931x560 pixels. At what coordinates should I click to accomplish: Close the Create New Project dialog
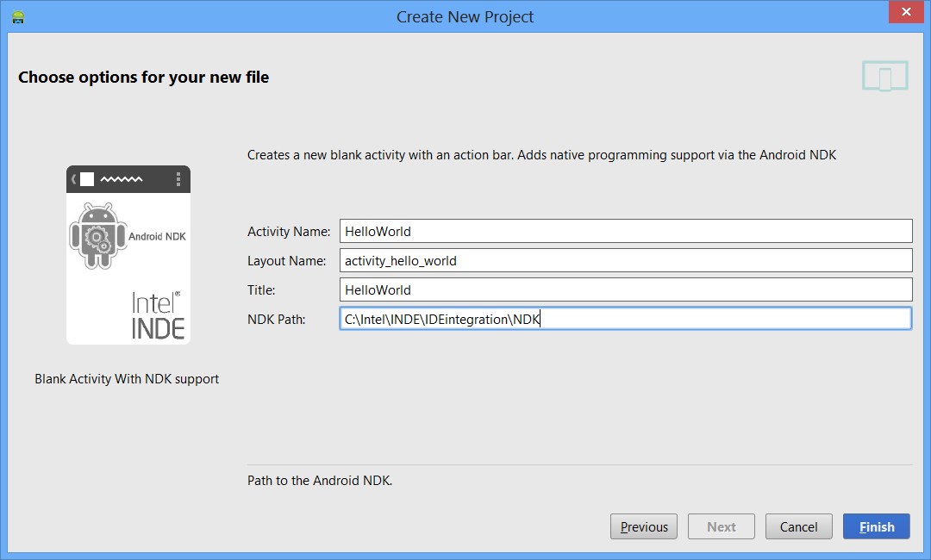click(906, 12)
